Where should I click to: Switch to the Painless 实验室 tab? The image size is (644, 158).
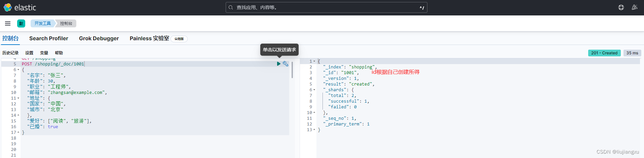coord(149,38)
